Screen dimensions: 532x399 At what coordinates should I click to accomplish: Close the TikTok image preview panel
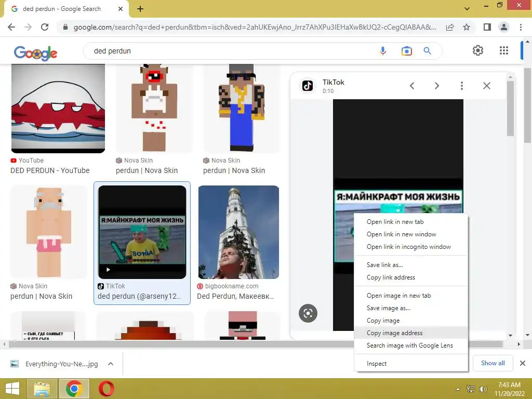coord(486,86)
